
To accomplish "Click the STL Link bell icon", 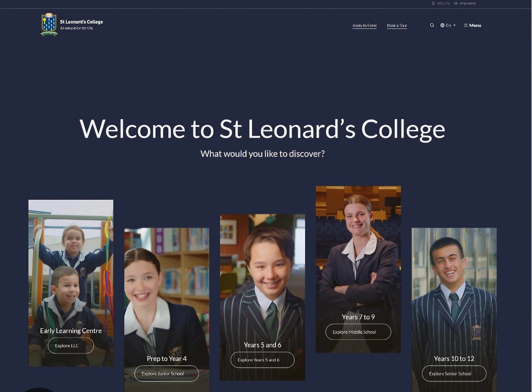I will (433, 3).
